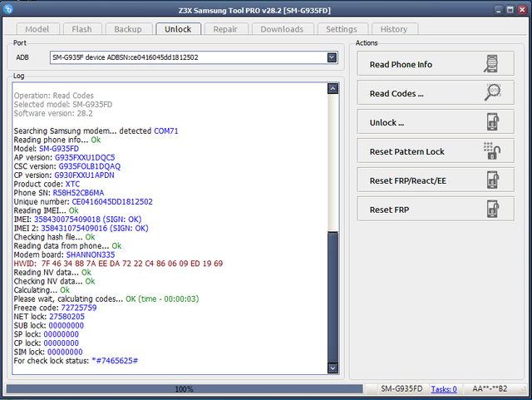Click the SUB lock 00000000 value
The image size is (532, 400).
66,326
